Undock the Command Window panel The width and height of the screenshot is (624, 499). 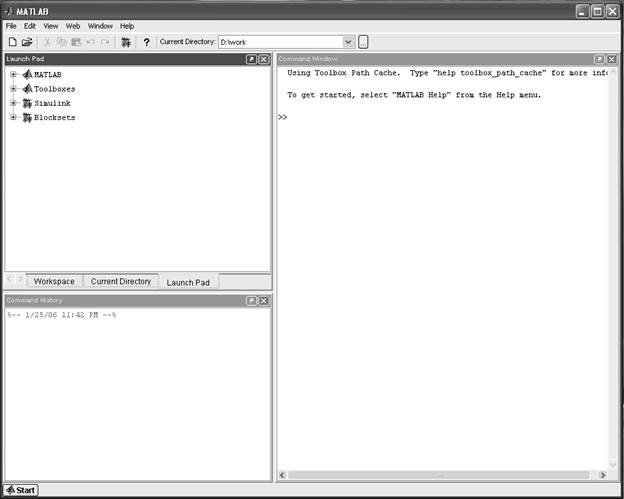pos(599,59)
